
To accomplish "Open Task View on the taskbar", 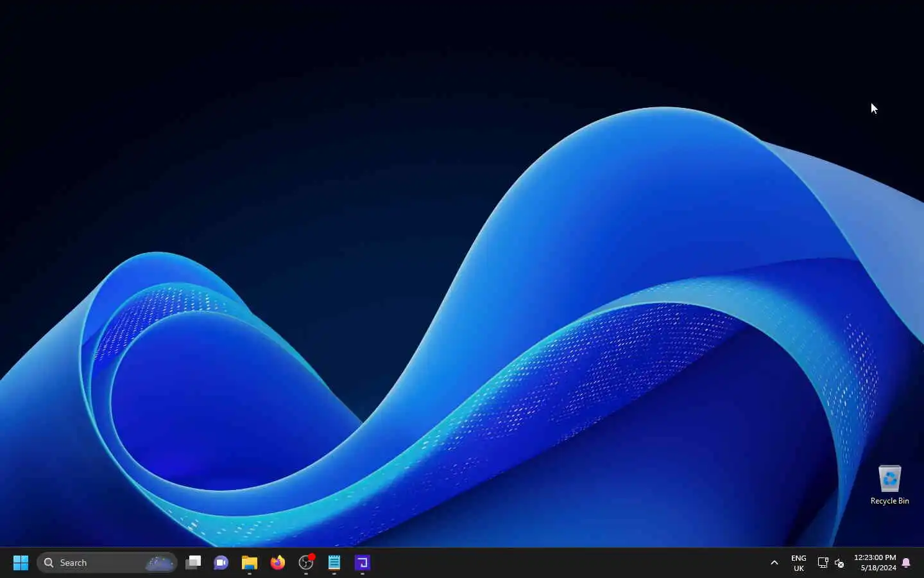I will [x=193, y=563].
